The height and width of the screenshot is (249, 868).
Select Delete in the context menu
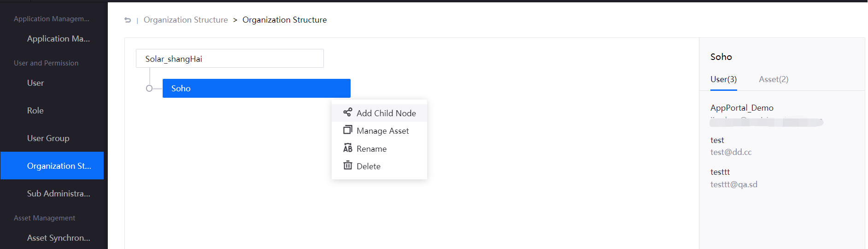[368, 166]
